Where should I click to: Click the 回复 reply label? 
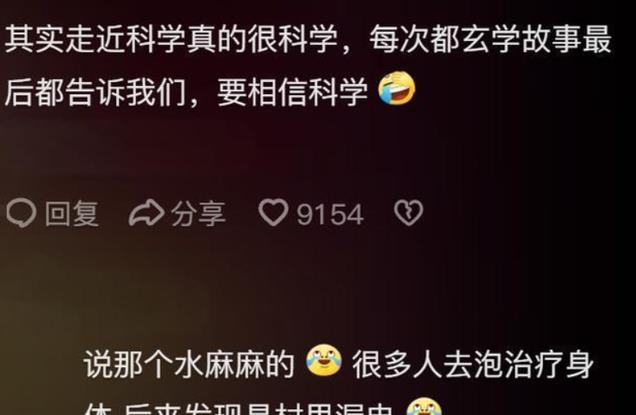[x=72, y=214]
